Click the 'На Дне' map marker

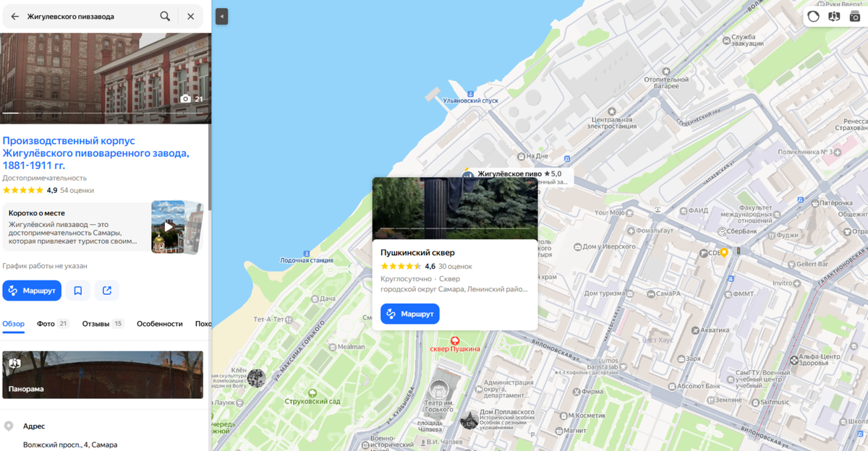[x=521, y=155]
